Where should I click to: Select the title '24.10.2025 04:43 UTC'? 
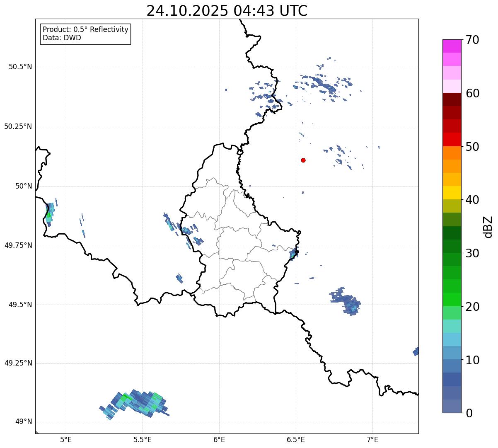(x=227, y=11)
